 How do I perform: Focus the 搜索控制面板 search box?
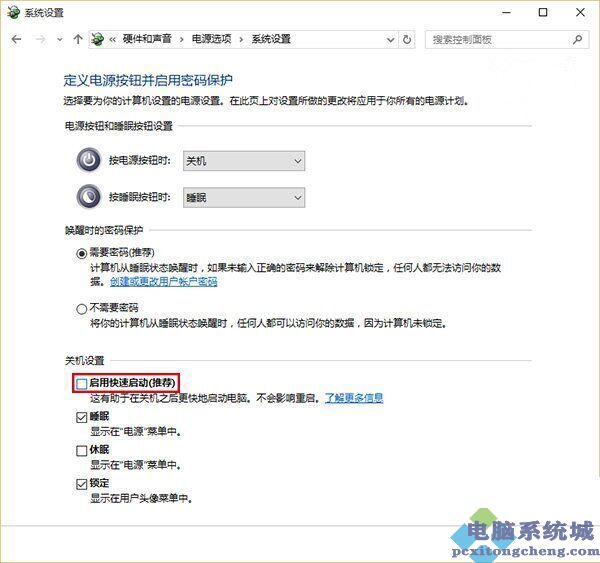click(x=507, y=39)
